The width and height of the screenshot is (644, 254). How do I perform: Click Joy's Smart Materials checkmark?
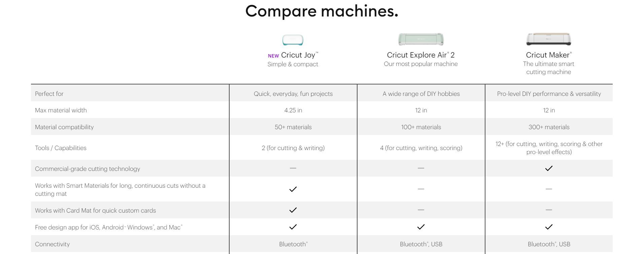click(293, 189)
